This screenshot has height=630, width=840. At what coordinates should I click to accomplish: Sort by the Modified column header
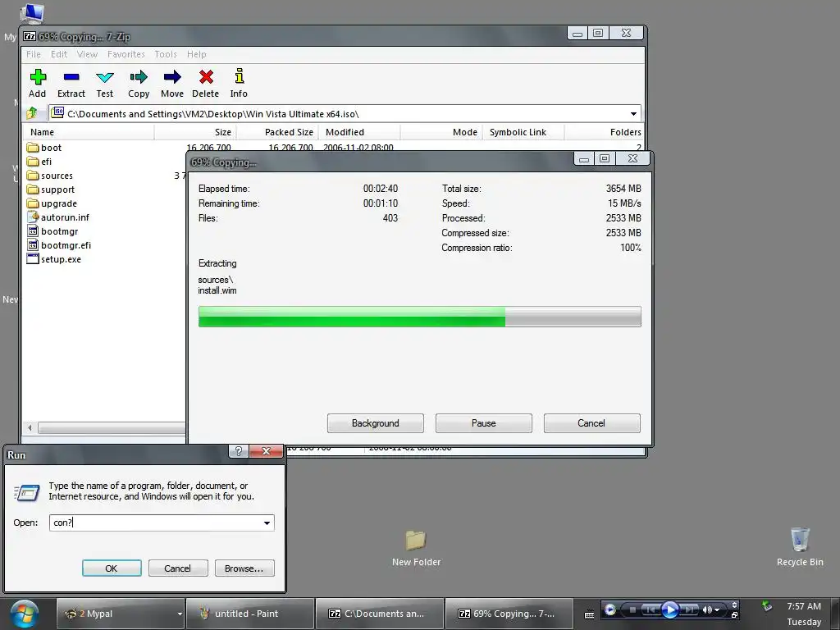point(359,132)
